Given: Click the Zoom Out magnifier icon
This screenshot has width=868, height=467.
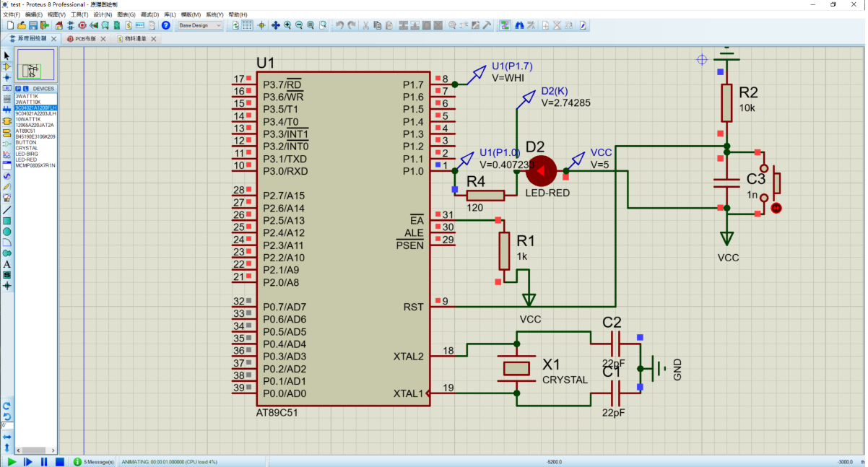Looking at the screenshot, I should (x=299, y=25).
